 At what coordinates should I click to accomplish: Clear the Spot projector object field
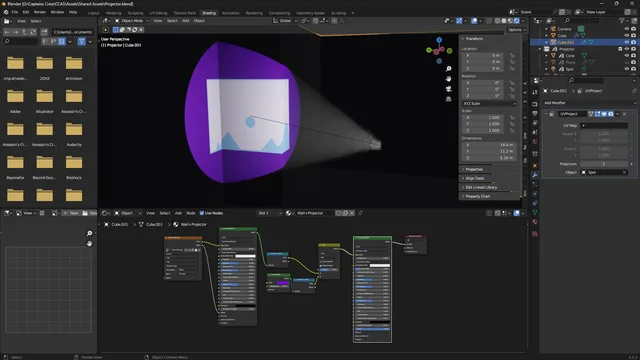tap(624, 173)
